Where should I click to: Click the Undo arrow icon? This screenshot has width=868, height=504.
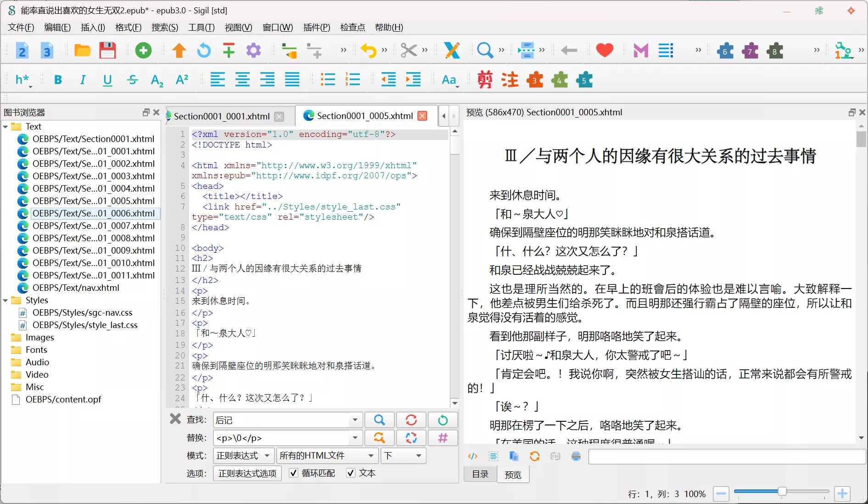coord(368,51)
